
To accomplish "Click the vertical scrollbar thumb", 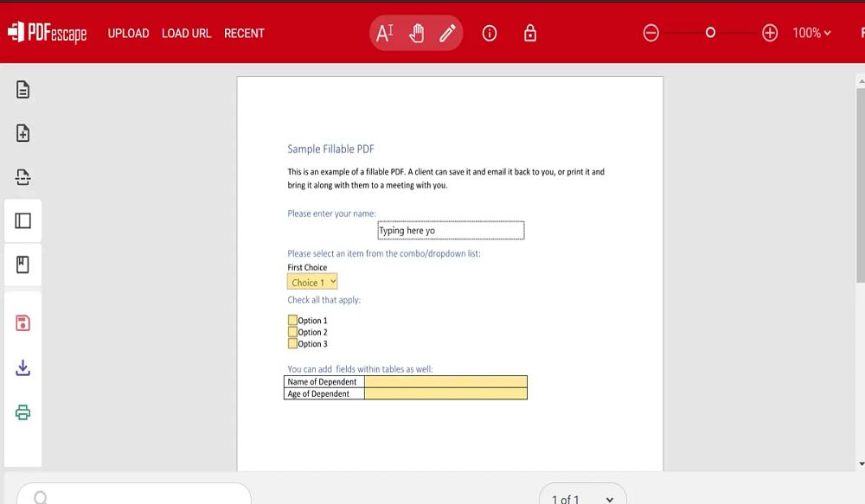I will tap(860, 185).
